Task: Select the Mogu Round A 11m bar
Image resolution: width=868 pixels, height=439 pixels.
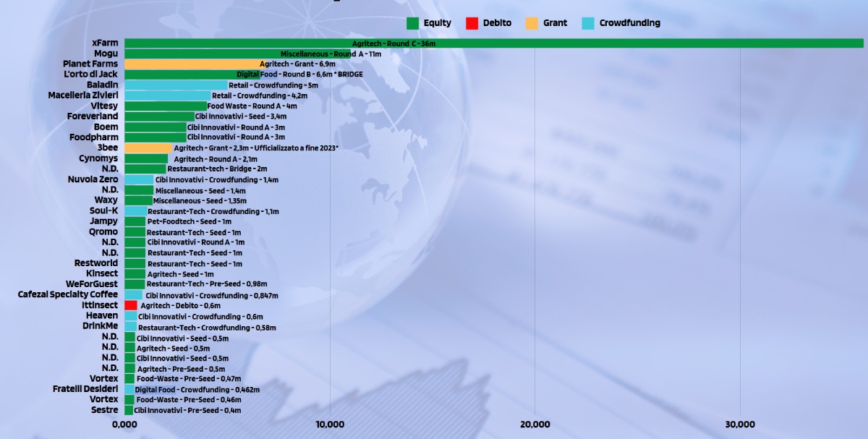Action: coord(237,54)
